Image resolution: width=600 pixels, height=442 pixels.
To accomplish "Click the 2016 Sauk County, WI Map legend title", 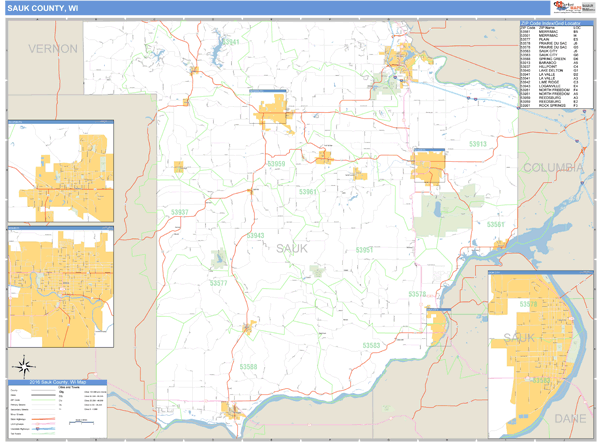I will click(x=57, y=382).
